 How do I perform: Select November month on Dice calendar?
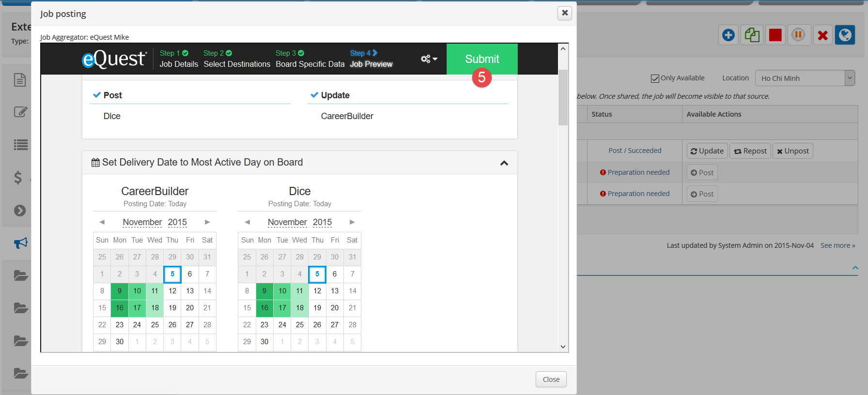(287, 222)
